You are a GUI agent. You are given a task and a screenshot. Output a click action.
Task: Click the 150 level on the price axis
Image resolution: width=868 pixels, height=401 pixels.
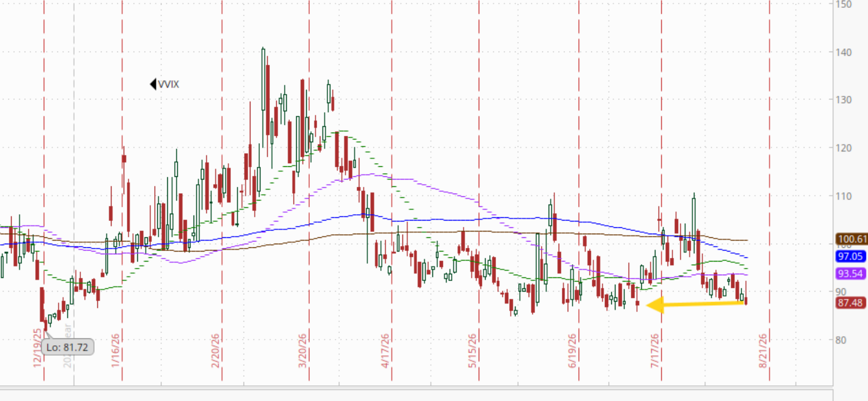844,5
